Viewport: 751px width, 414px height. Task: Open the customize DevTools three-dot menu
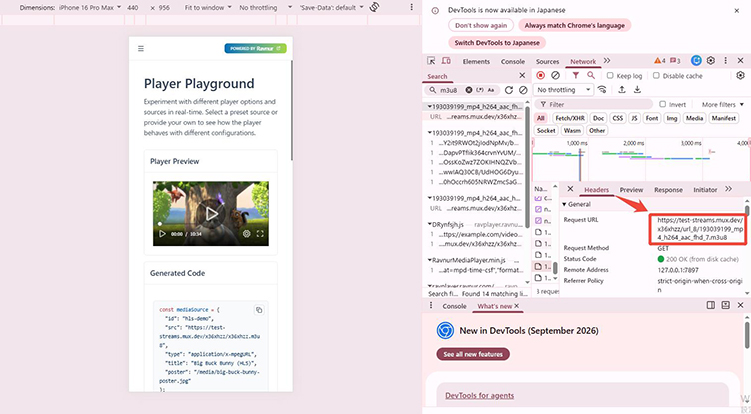725,60
